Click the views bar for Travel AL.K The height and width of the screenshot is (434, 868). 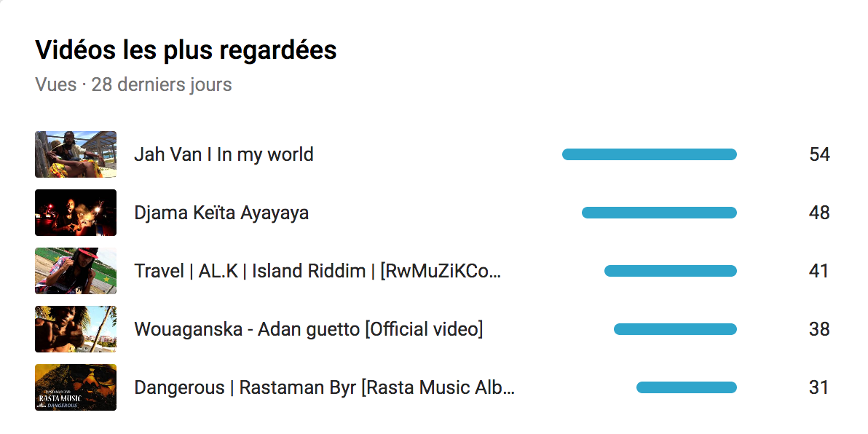point(670,271)
